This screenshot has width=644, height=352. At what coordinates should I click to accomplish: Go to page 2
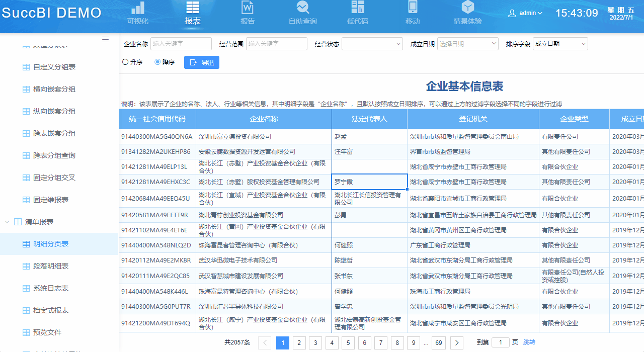(x=299, y=343)
